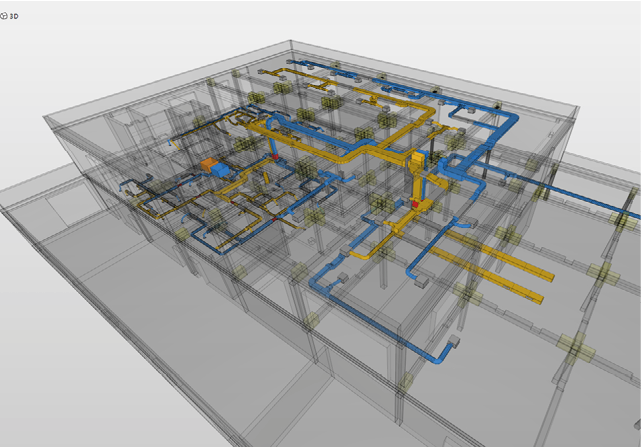Click the 3D view cube icon
Image resolution: width=641 pixels, height=448 pixels.
pos(4,16)
